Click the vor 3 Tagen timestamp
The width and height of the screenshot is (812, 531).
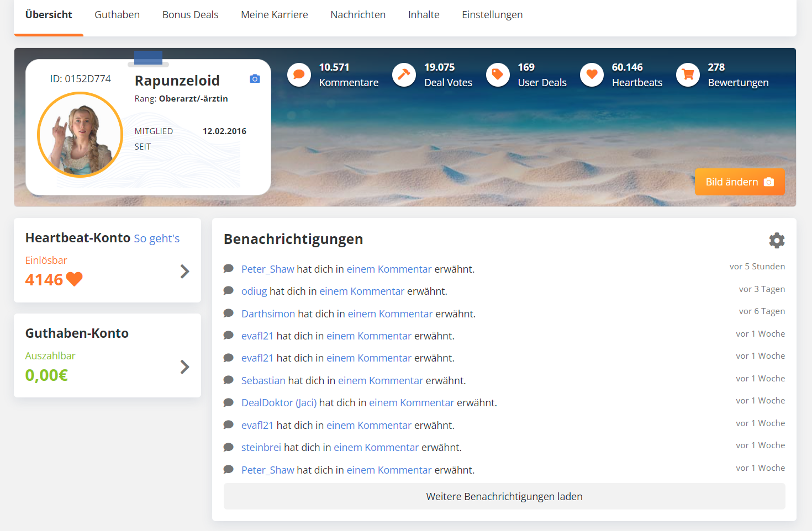762,289
